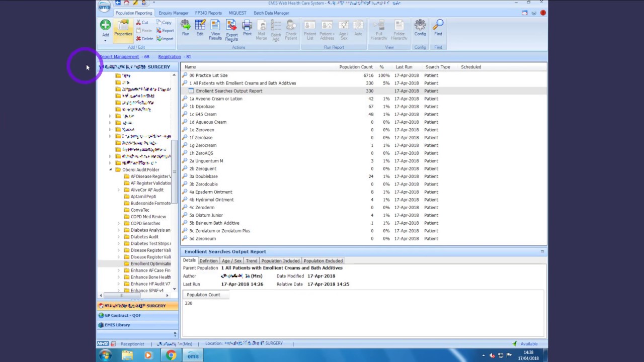This screenshot has height=362, width=644.
Task: Sort by the Search Type column header
Action: click(x=438, y=67)
